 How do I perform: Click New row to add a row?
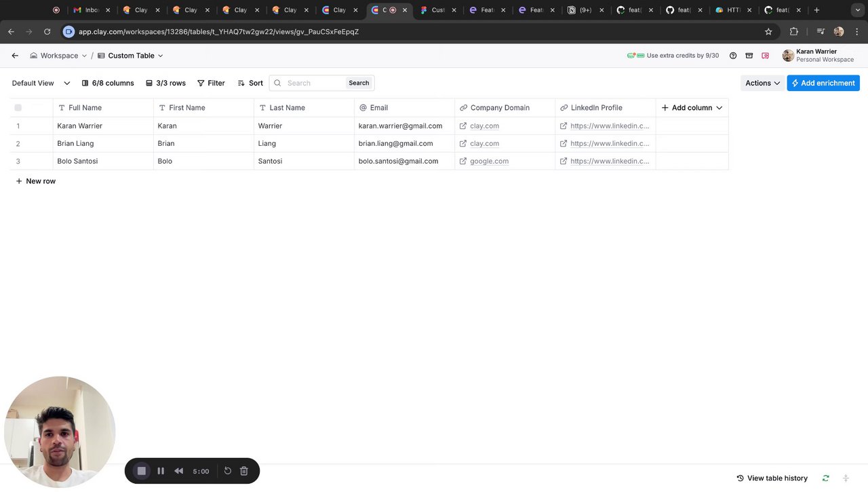pyautogui.click(x=36, y=181)
